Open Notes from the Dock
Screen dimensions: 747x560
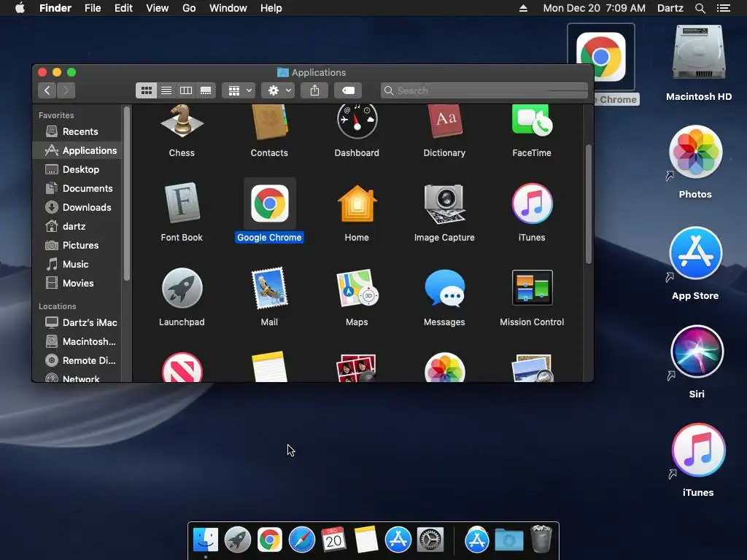point(366,540)
